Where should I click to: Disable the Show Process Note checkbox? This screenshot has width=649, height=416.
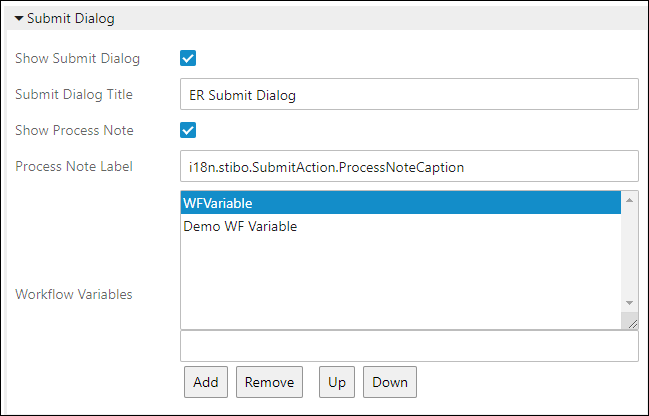(x=188, y=130)
